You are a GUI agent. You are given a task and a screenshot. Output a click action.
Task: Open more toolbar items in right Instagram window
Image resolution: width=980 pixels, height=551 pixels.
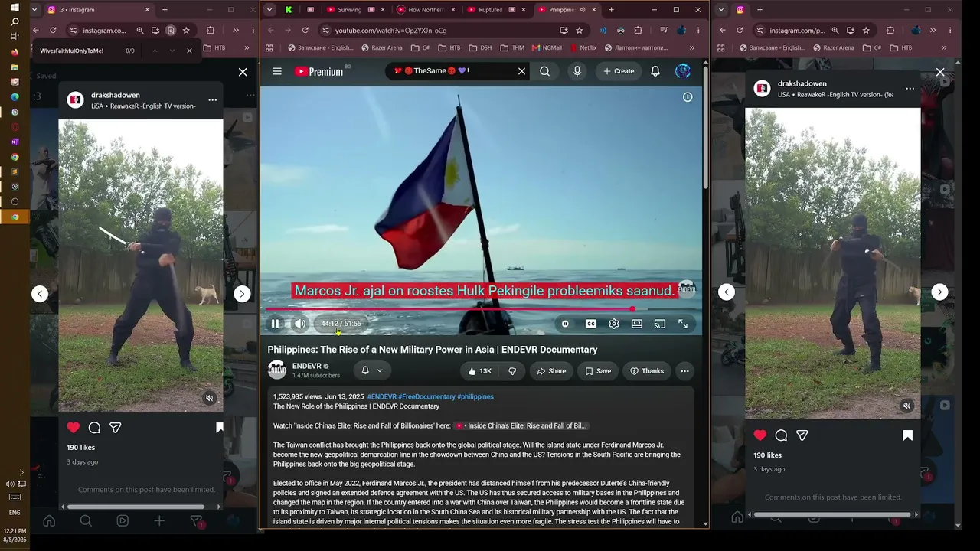(932, 31)
